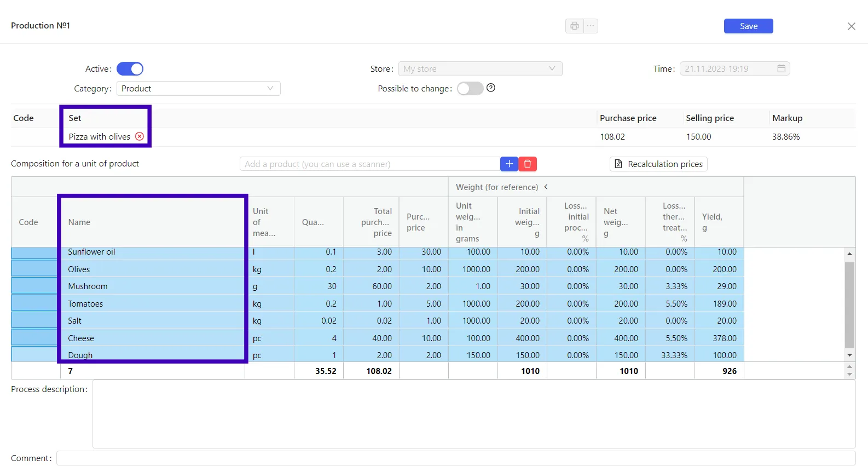Viewport: 868px width, 466px height.
Task: Click Mushroom quantity cell 30
Action: [x=319, y=286]
